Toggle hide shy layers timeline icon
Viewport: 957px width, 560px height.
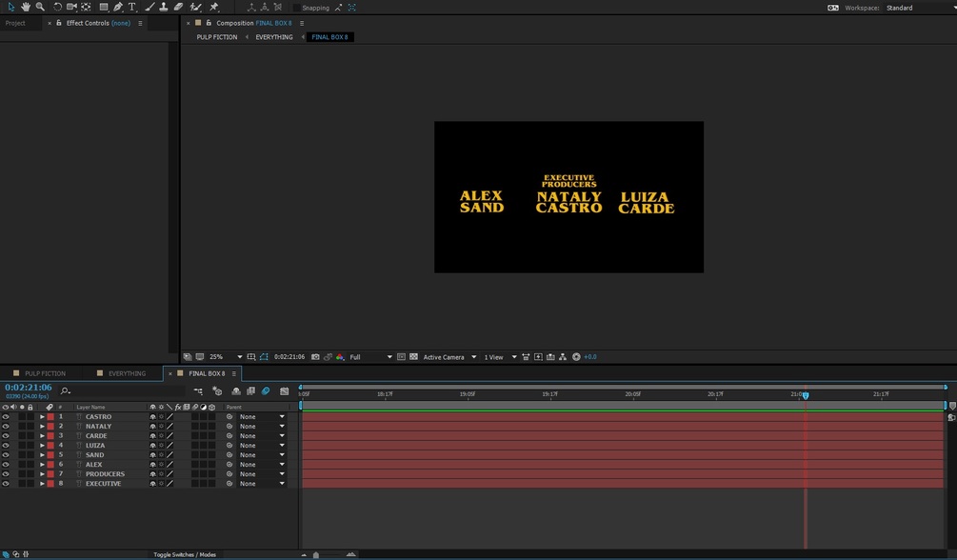[236, 390]
